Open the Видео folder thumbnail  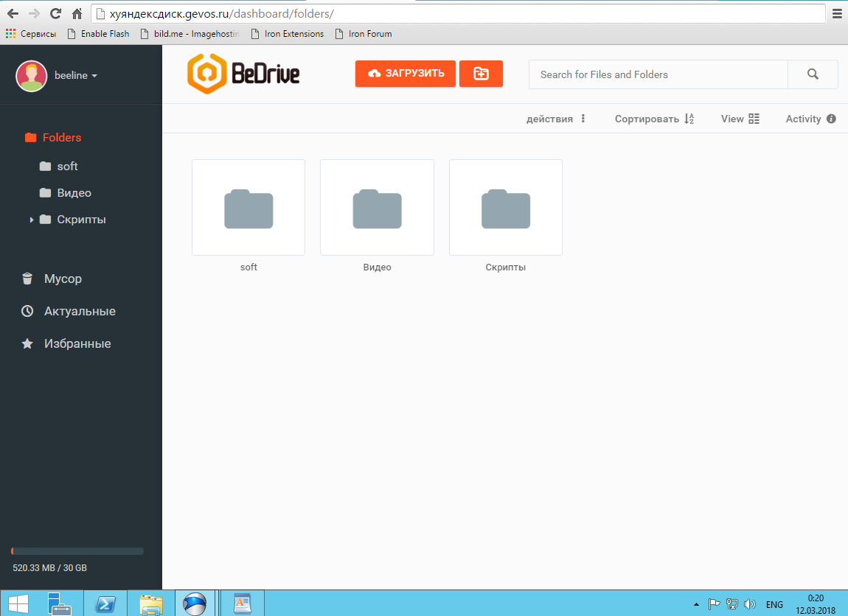(x=377, y=208)
